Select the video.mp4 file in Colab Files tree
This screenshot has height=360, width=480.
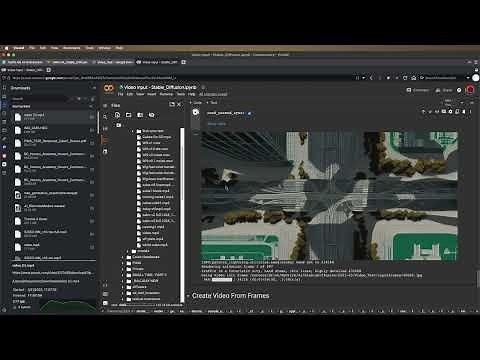[150, 233]
